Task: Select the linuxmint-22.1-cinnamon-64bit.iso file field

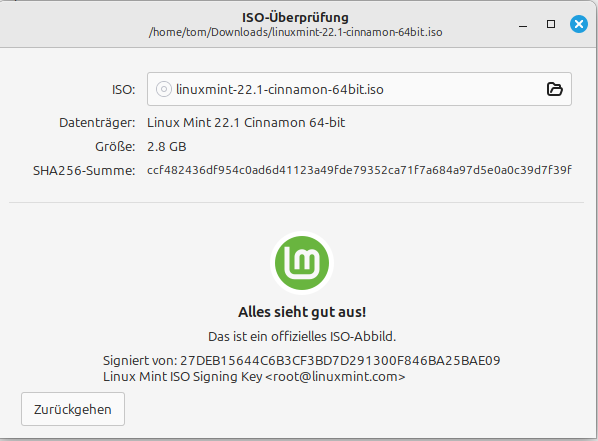Action: click(x=359, y=89)
